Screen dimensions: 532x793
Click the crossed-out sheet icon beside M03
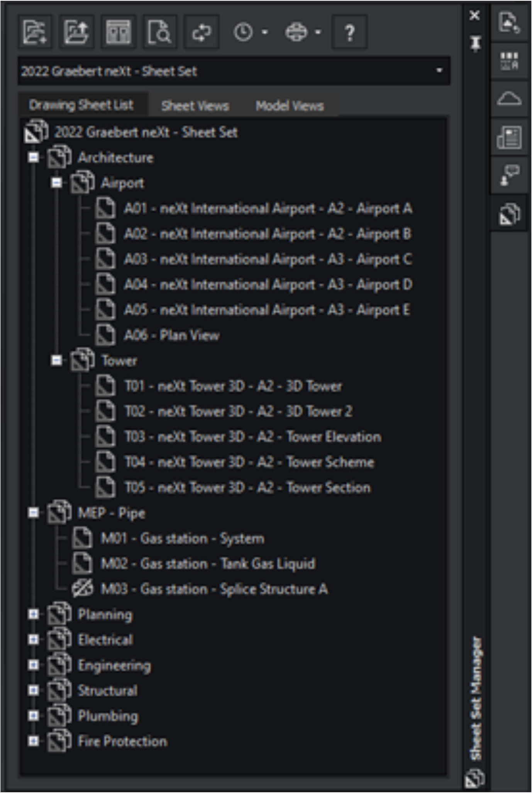pyautogui.click(x=83, y=589)
